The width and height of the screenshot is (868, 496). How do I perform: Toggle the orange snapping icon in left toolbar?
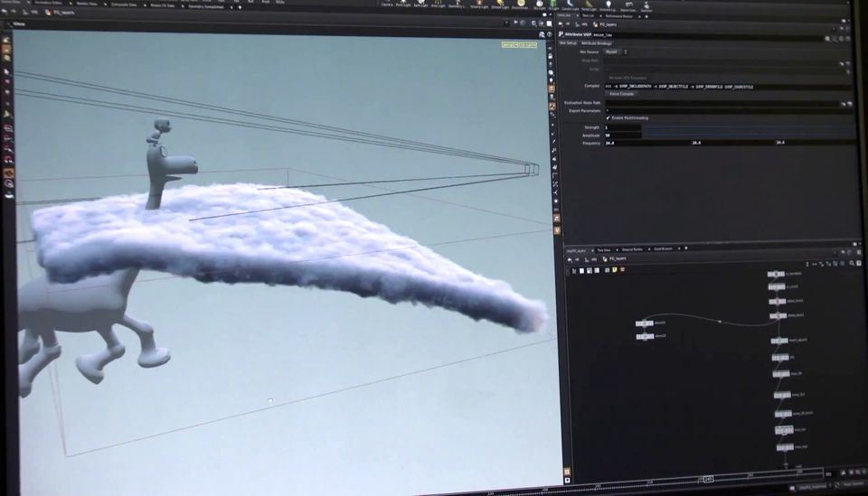(x=7, y=172)
